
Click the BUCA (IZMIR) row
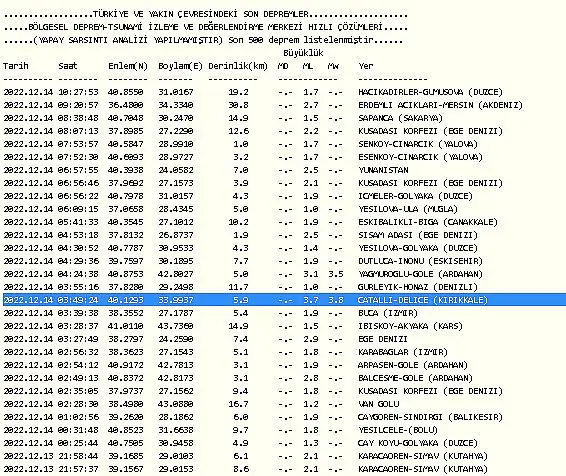tap(210, 313)
